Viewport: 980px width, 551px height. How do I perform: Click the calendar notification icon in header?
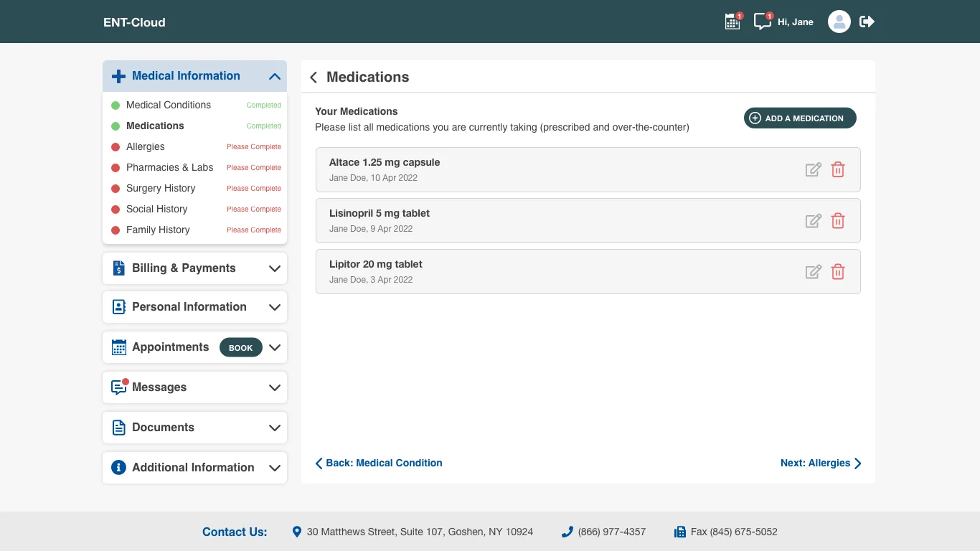click(x=732, y=22)
